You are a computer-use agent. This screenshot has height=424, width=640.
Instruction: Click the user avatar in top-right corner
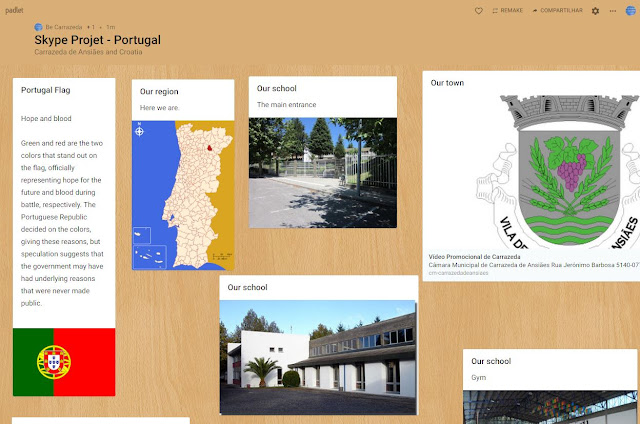pyautogui.click(x=631, y=11)
